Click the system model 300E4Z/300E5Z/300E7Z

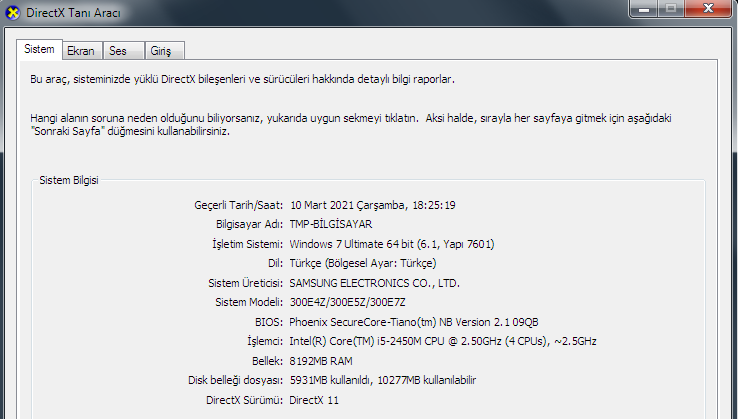click(x=347, y=303)
